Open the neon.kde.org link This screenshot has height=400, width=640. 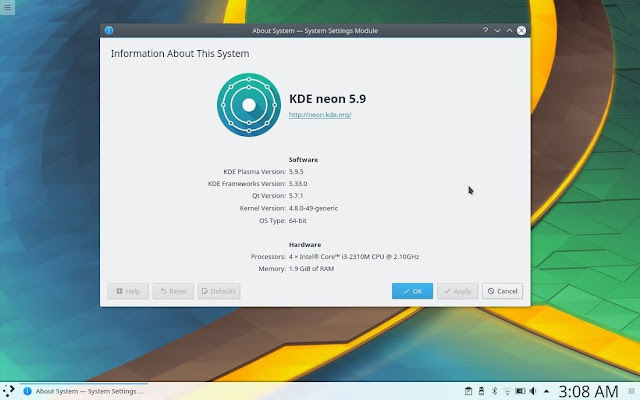[320, 115]
